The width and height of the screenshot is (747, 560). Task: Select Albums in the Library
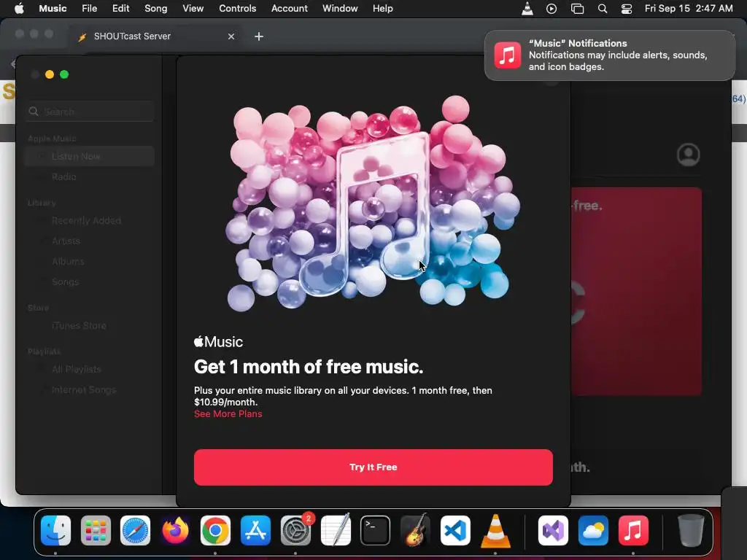(x=90, y=262)
